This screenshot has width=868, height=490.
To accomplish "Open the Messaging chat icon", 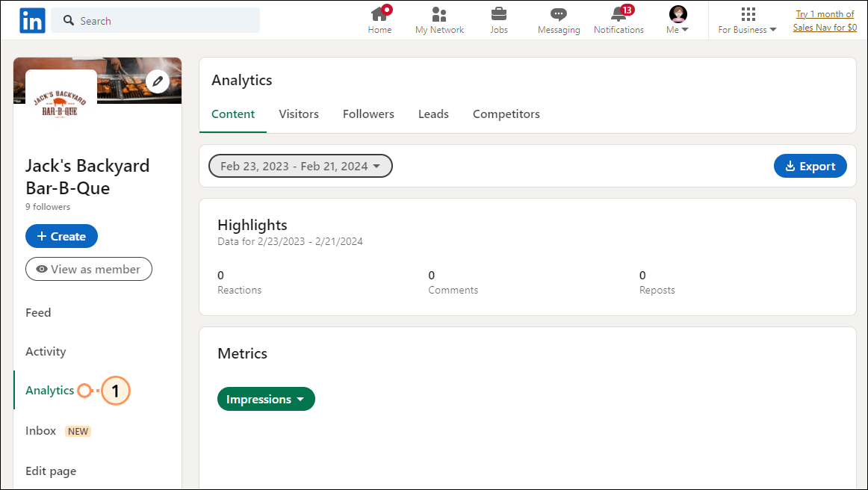I will click(559, 14).
